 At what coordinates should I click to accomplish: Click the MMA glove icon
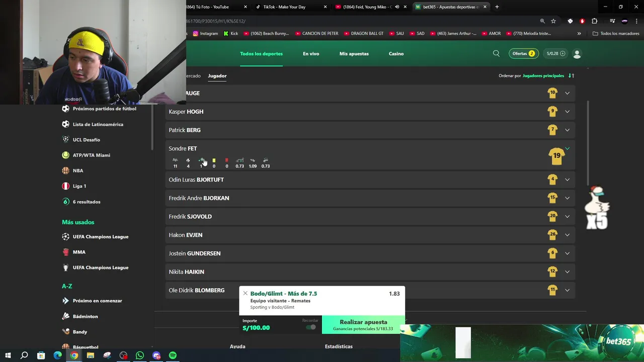(65, 252)
